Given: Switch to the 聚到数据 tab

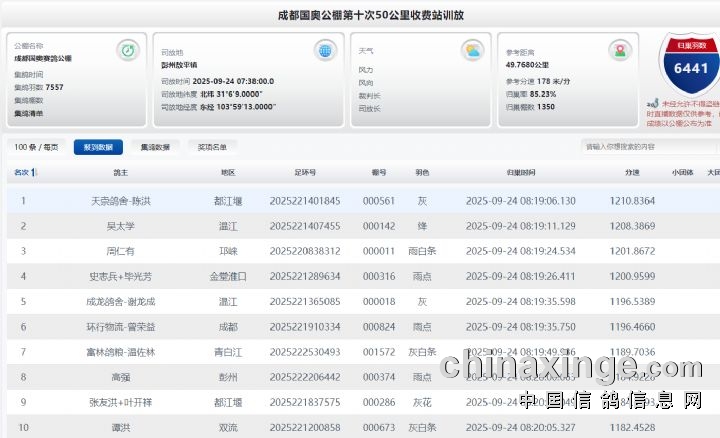Looking at the screenshot, I should pyautogui.click(x=97, y=147).
